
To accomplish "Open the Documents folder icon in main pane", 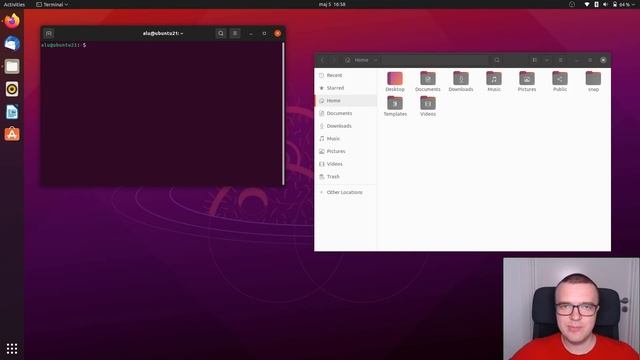I will [428, 81].
